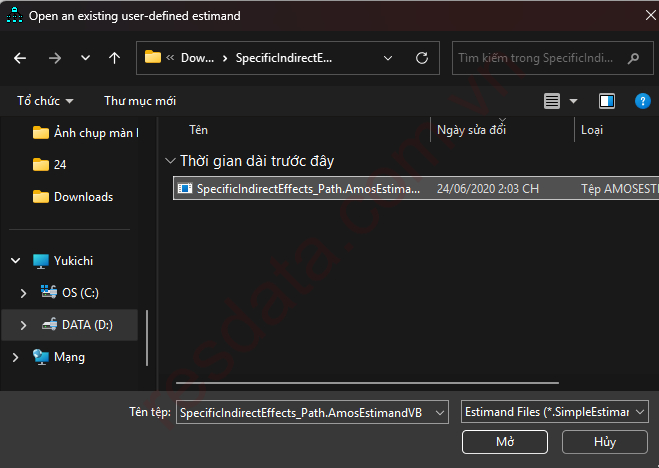
Task: Open the Estimand Files type dropdown
Action: click(x=554, y=412)
